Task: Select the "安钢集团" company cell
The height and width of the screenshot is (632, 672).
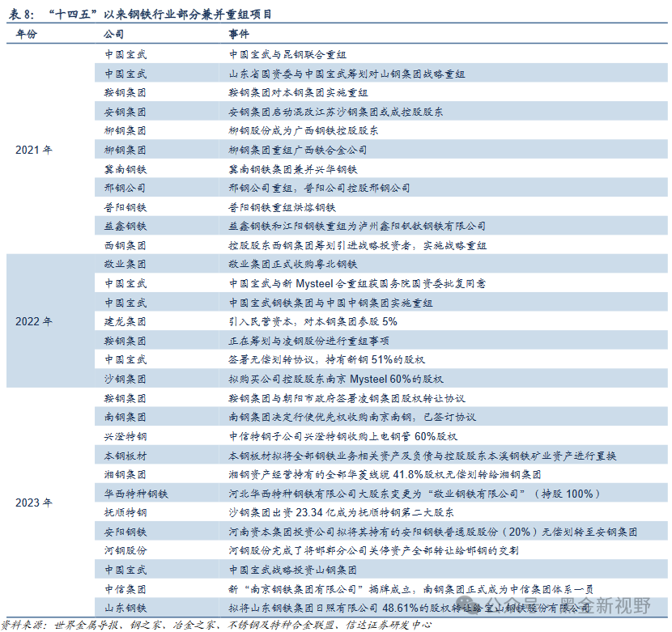Action: (125, 112)
